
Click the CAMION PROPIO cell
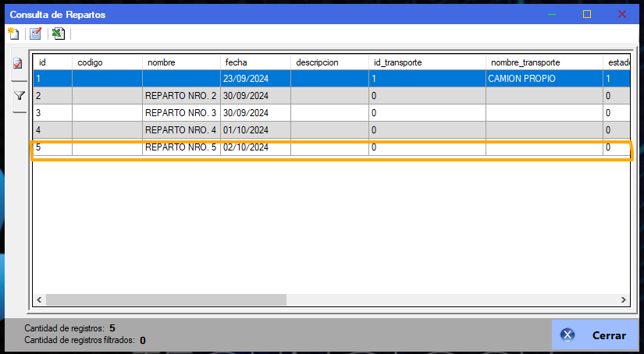[x=544, y=79]
